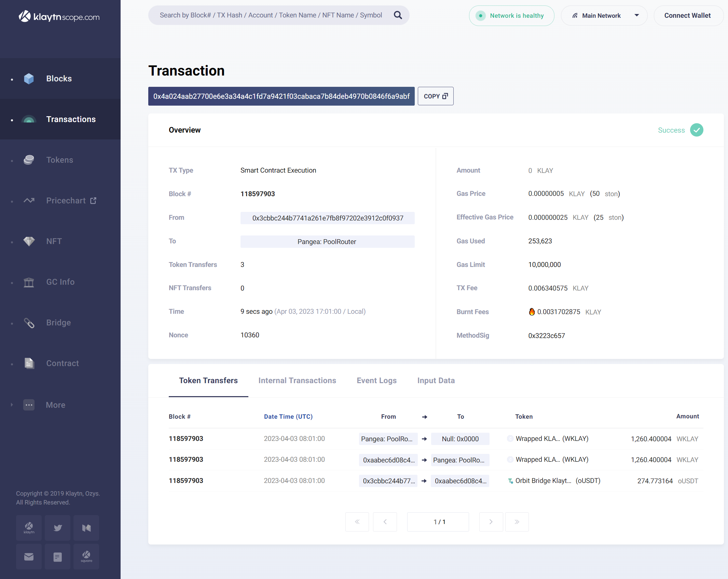728x579 pixels.
Task: Open the Main Network dropdown
Action: coord(604,16)
